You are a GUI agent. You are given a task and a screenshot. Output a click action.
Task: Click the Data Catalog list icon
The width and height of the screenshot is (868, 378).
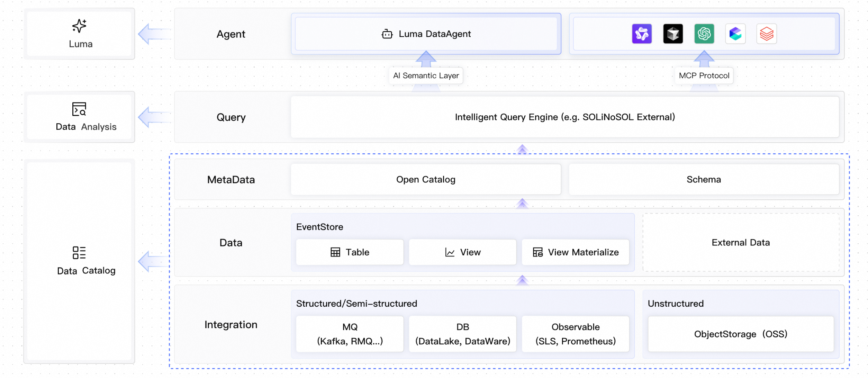79,253
